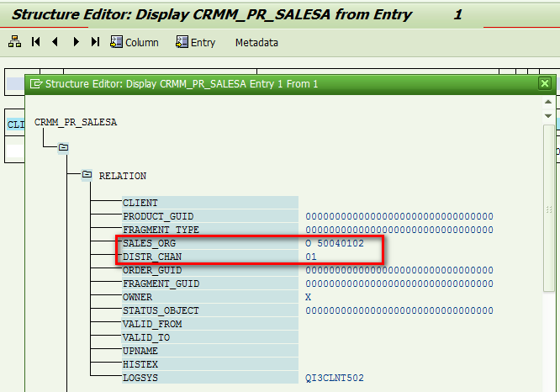Click the LOGSYS value QI3CLNT502
This screenshot has width=560, height=392.
[x=335, y=378]
